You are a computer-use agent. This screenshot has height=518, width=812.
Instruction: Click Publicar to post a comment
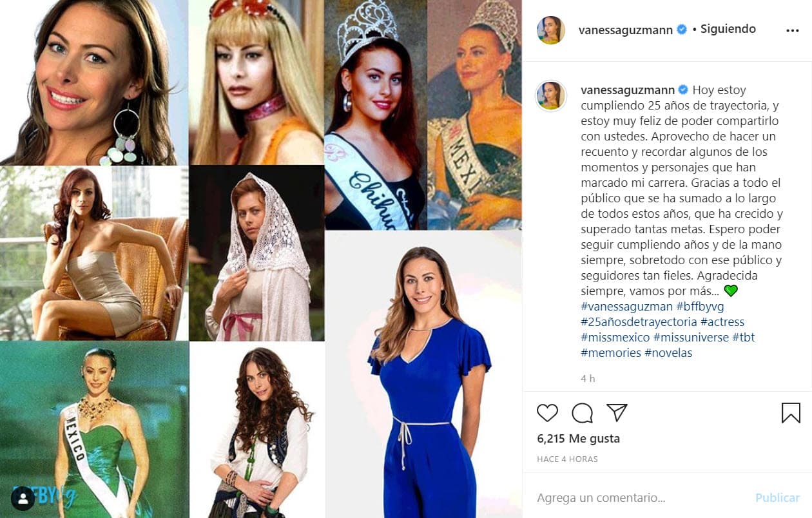(x=777, y=497)
